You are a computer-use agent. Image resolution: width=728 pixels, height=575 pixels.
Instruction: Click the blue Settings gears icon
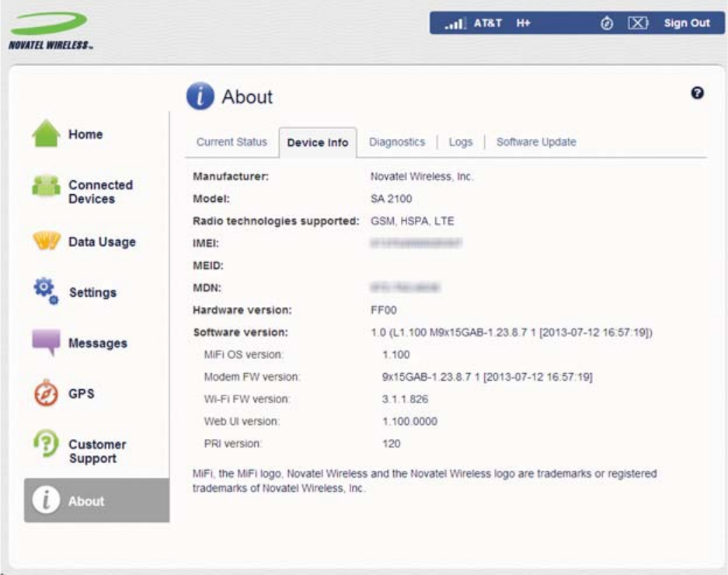(x=46, y=291)
